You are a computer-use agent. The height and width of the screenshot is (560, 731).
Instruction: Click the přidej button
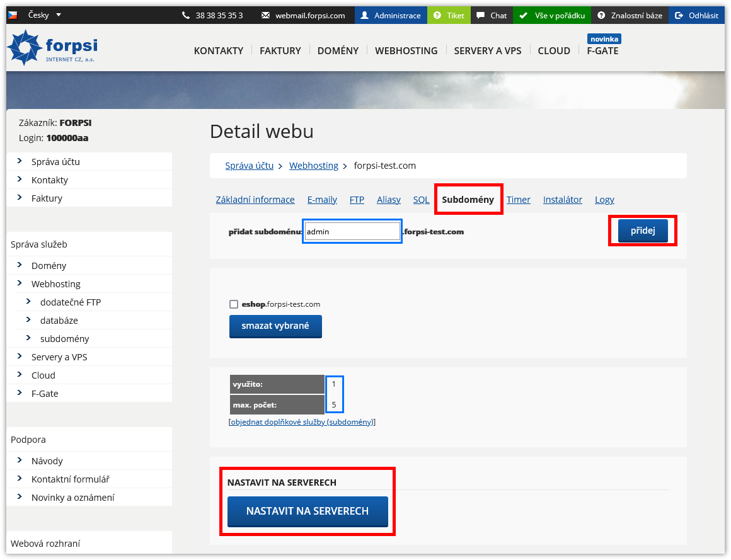point(643,231)
